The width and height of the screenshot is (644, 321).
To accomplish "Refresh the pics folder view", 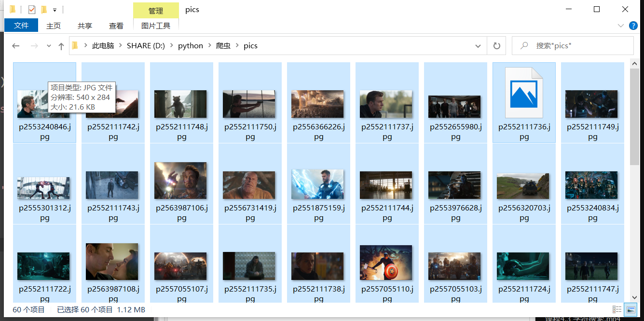I will click(x=496, y=46).
